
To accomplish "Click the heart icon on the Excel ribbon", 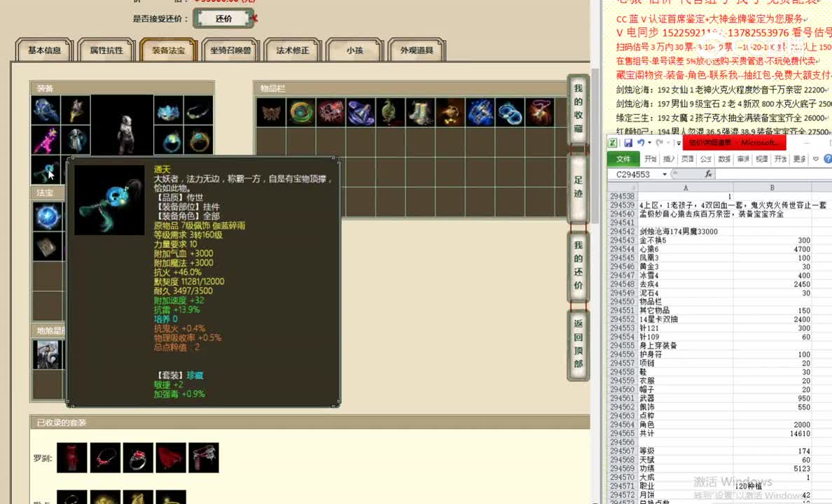I will click(x=814, y=159).
